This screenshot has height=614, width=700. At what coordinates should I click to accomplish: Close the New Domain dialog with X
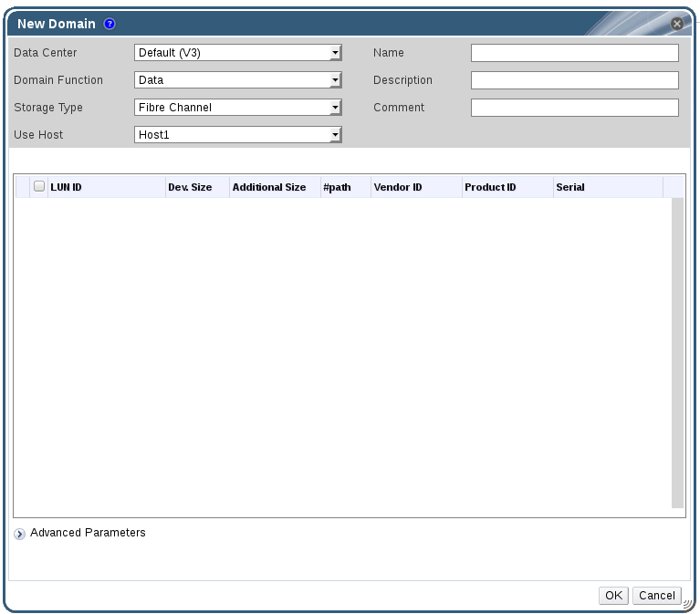676,24
